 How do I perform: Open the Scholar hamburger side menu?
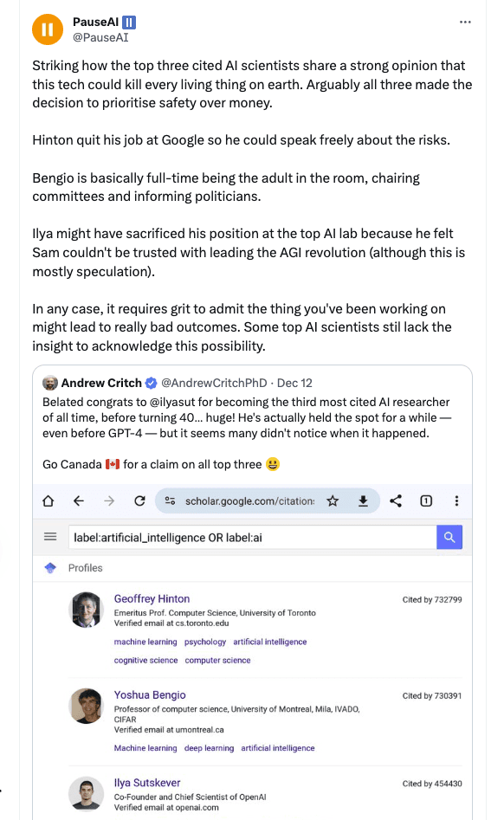[x=50, y=537]
